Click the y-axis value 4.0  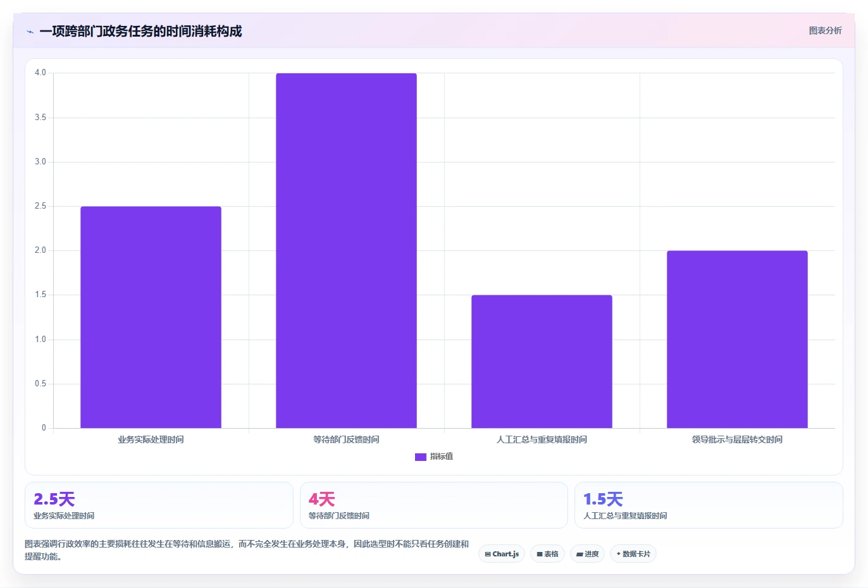tap(40, 73)
